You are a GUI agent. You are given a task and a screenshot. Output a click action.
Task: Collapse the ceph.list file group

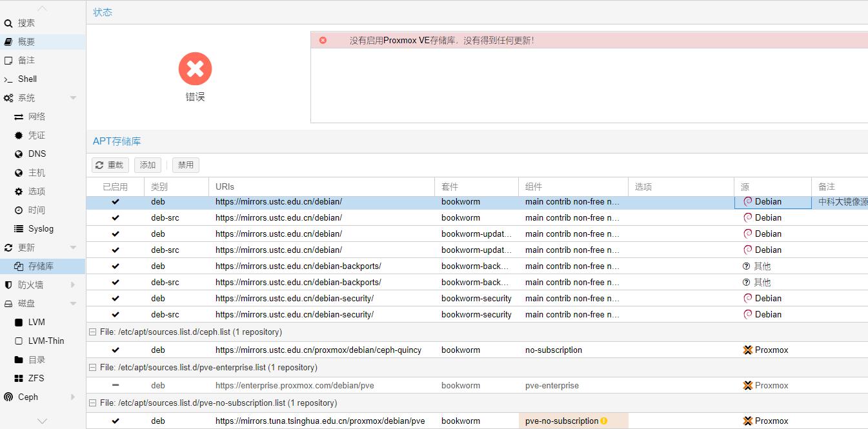[93, 332]
